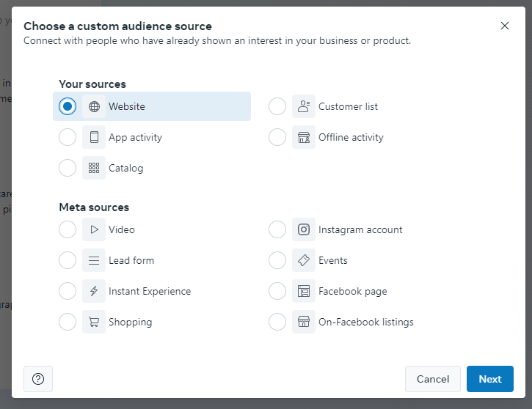The width and height of the screenshot is (532, 409).
Task: Select the Instagram account radio button
Action: click(x=277, y=229)
